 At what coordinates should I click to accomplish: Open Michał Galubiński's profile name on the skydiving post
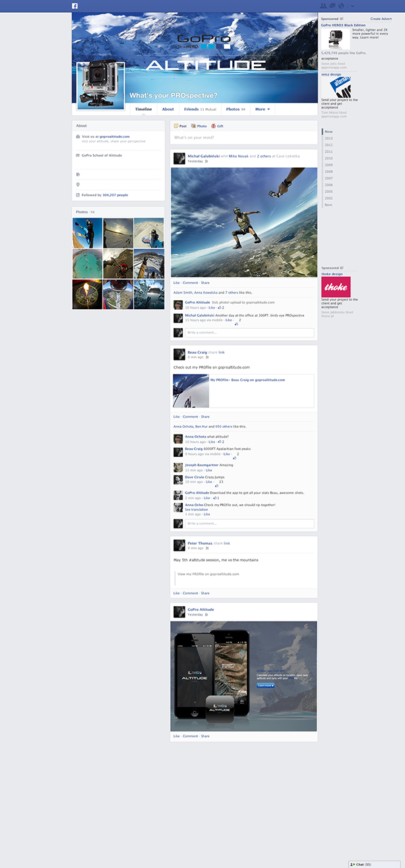(203, 156)
